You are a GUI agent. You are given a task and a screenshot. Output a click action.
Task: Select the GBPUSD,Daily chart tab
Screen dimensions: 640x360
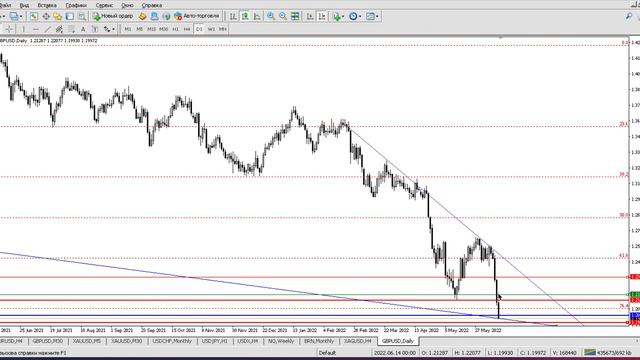[398, 341]
